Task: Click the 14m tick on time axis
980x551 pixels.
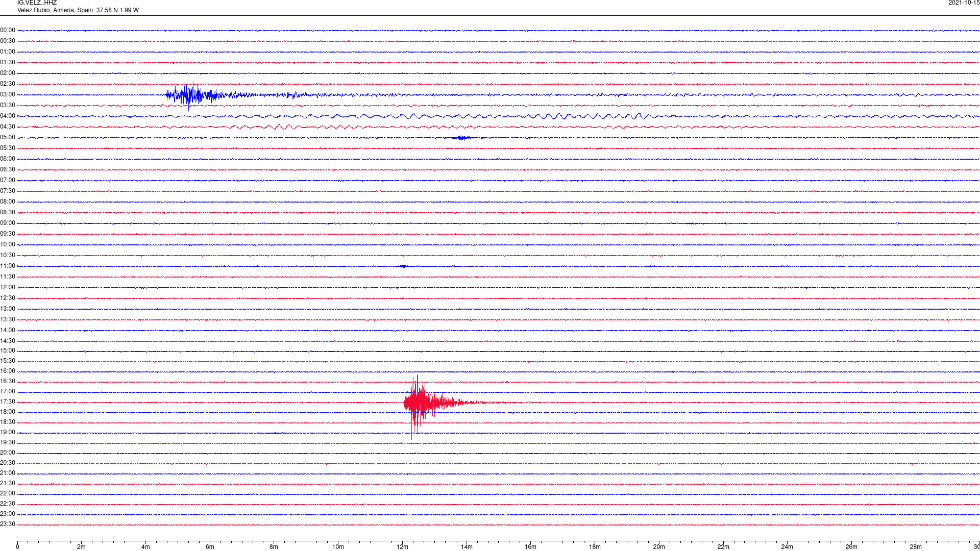Action: click(467, 546)
